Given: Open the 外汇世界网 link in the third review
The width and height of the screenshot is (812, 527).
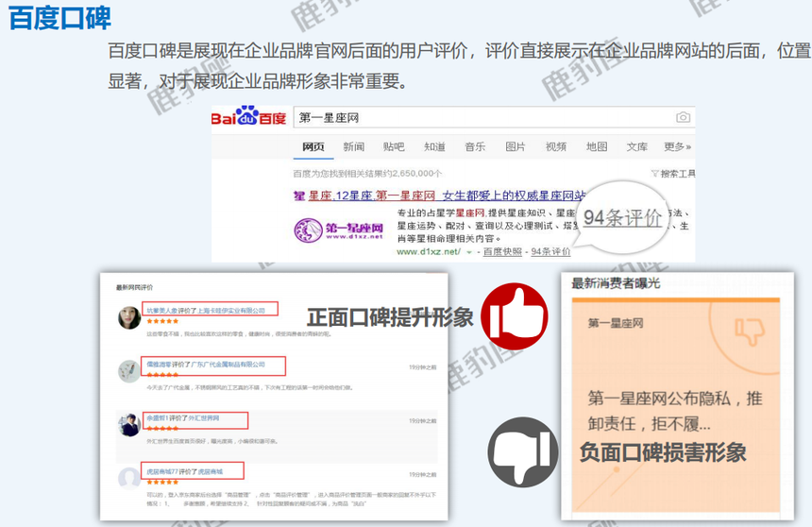Looking at the screenshot, I should [x=204, y=417].
